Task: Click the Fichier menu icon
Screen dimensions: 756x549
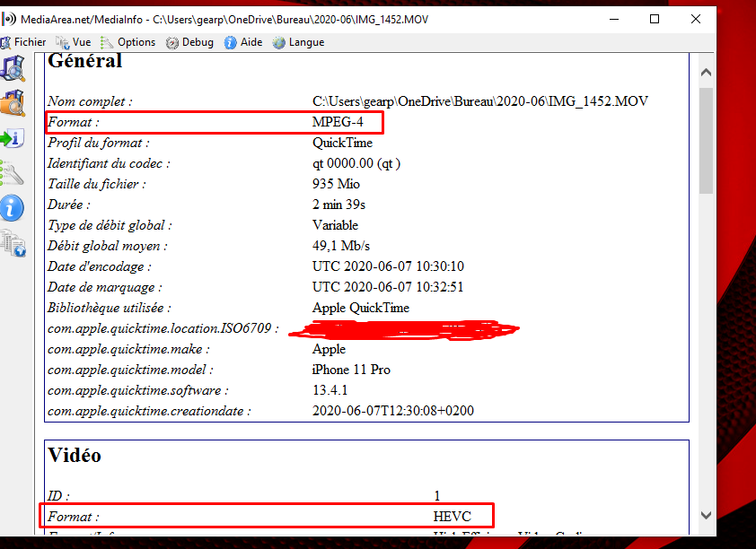Action: pos(5,43)
